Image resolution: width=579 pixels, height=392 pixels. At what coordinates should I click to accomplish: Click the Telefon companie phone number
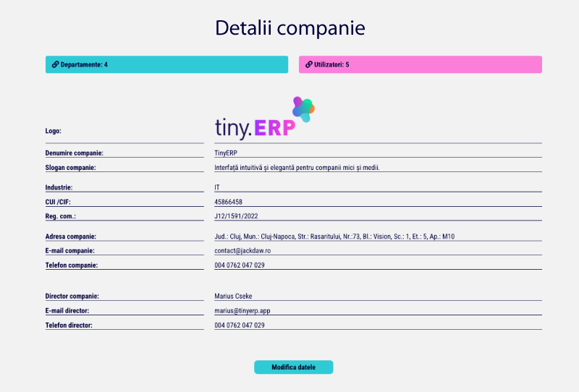[240, 265]
